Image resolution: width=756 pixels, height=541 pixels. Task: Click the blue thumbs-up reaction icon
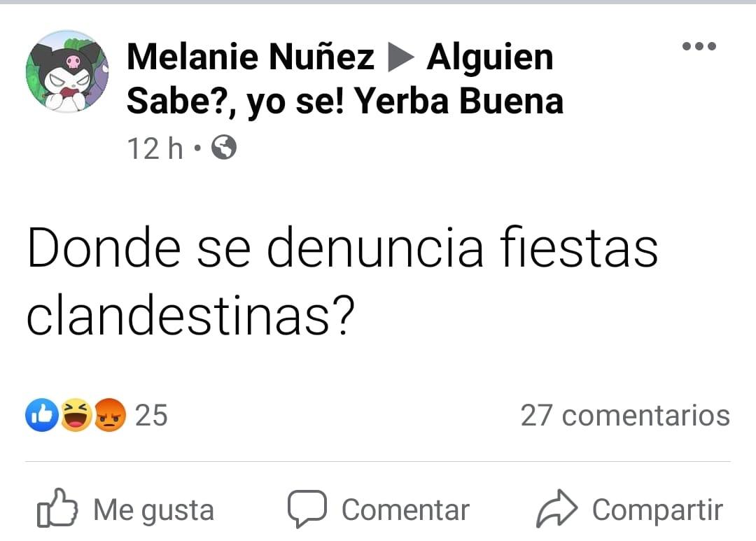pos(43,414)
